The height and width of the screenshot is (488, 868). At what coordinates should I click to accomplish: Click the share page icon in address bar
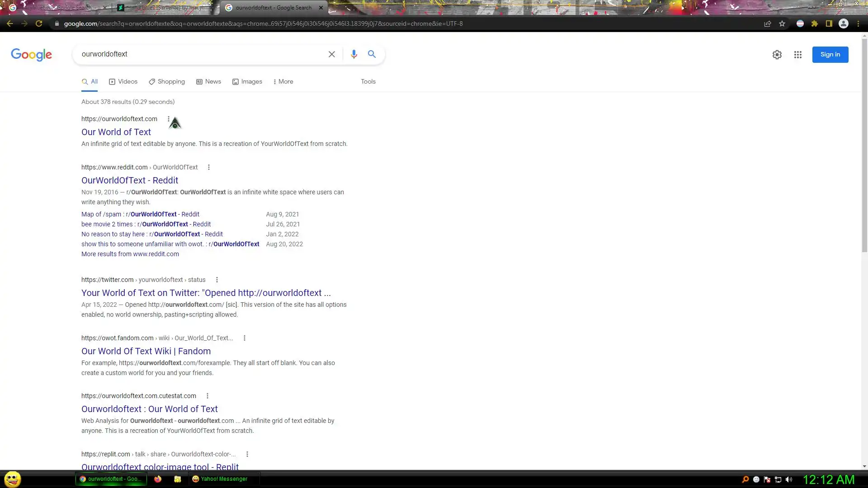[x=767, y=23]
